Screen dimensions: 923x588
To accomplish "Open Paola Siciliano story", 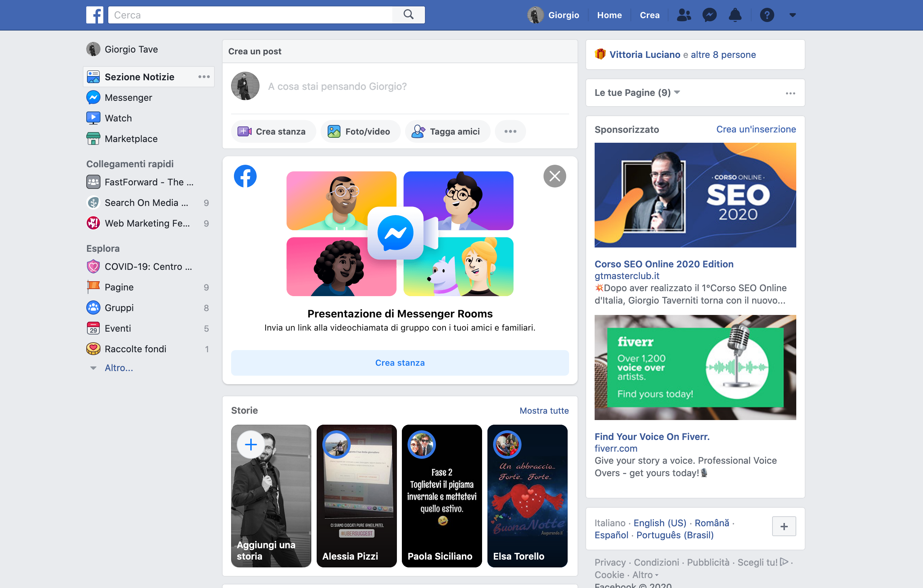I will pyautogui.click(x=442, y=496).
